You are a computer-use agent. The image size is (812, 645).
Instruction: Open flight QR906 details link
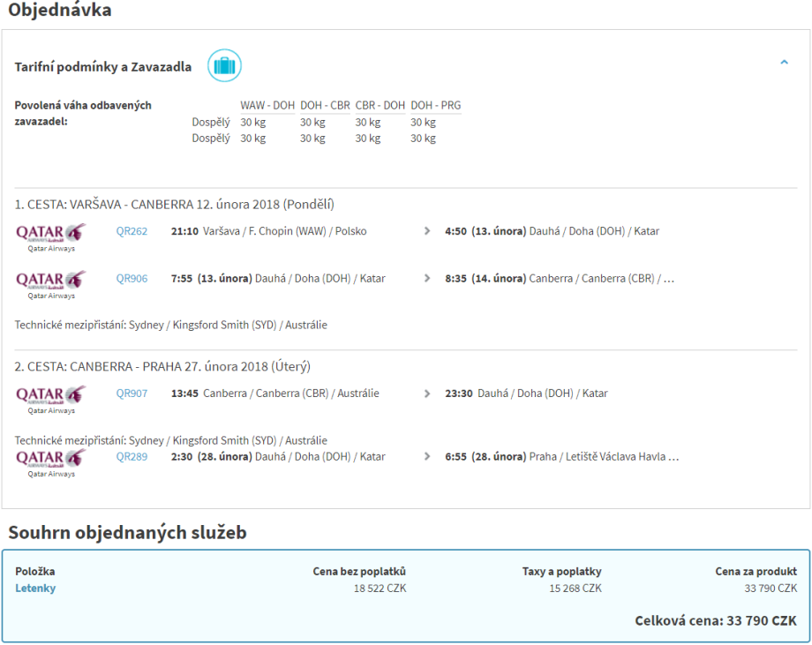[132, 279]
